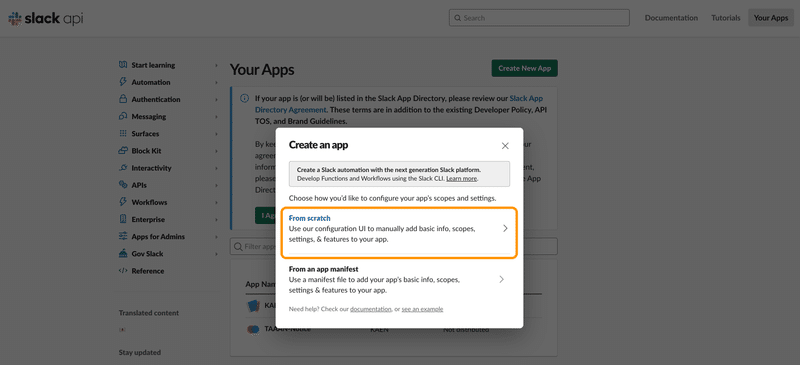This screenshot has height=365, width=800.
Task: Click the search magnifier icon in header
Action: [x=457, y=18]
